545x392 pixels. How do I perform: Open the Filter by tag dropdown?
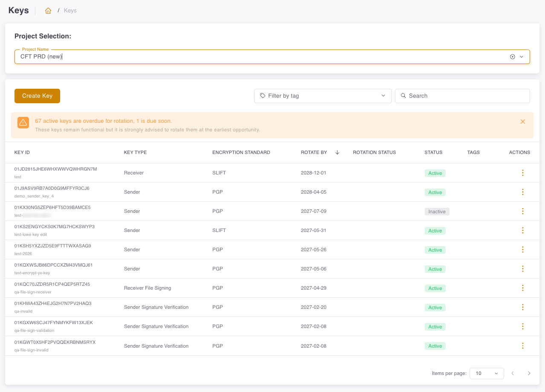click(x=323, y=96)
